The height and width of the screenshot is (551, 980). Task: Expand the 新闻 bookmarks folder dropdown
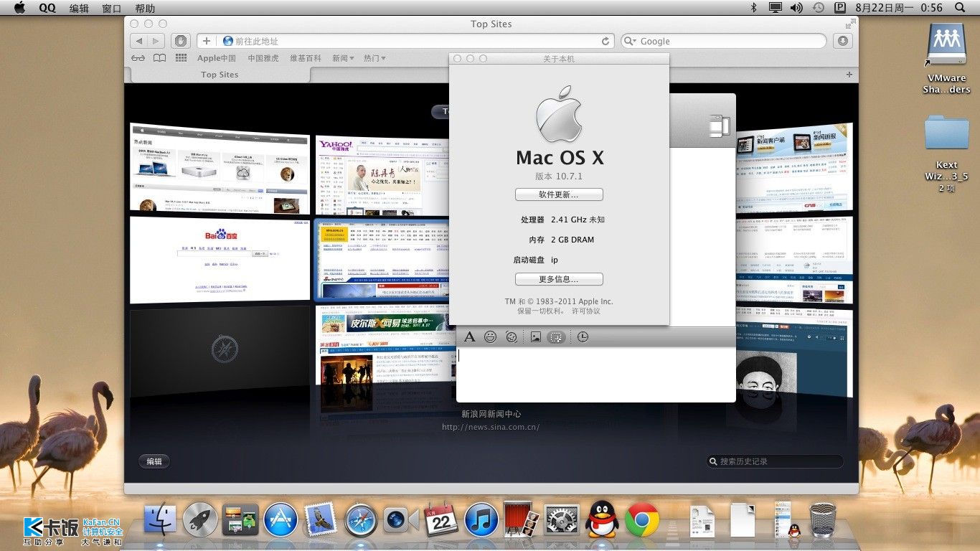[x=343, y=58]
